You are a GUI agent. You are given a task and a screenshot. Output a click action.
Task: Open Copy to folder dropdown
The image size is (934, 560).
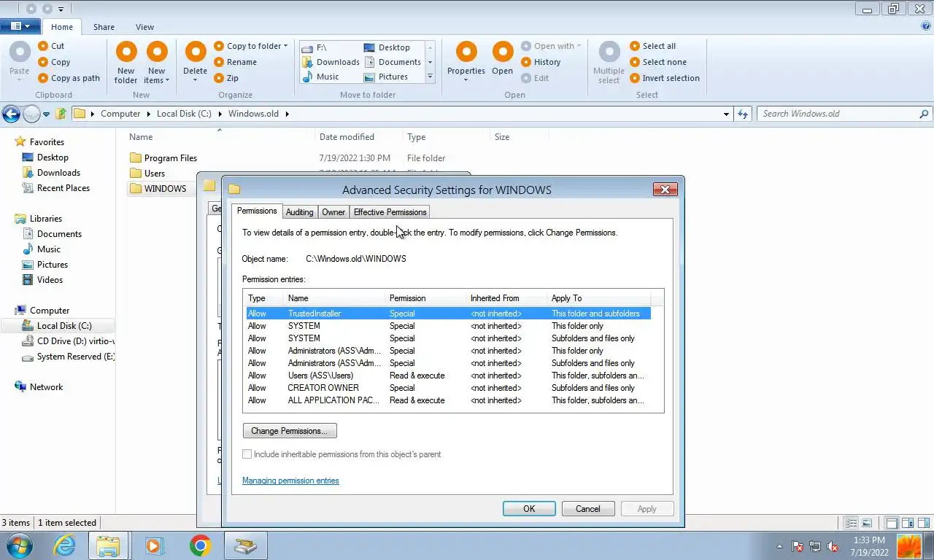coord(250,46)
